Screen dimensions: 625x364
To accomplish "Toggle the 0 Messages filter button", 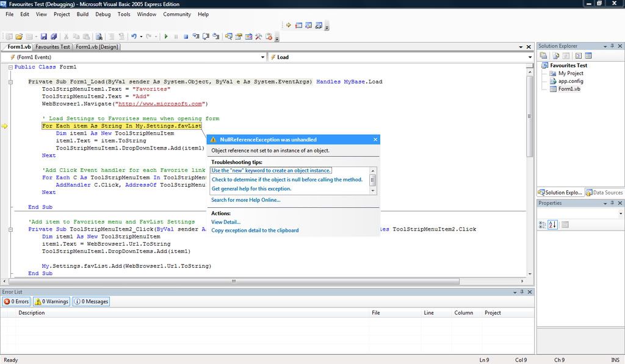I will pos(91,301).
